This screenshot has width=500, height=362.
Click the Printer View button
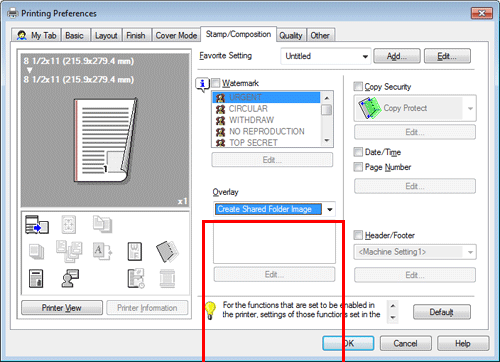(x=62, y=308)
